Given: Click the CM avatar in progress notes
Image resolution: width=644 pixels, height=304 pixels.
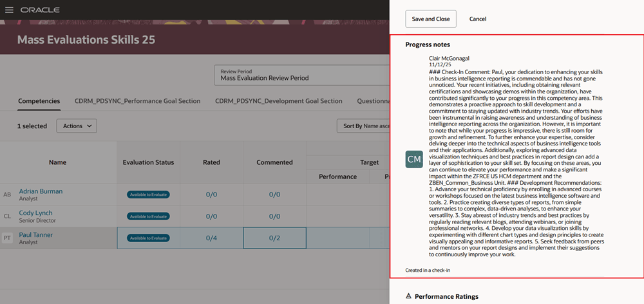Looking at the screenshot, I should pyautogui.click(x=414, y=159).
